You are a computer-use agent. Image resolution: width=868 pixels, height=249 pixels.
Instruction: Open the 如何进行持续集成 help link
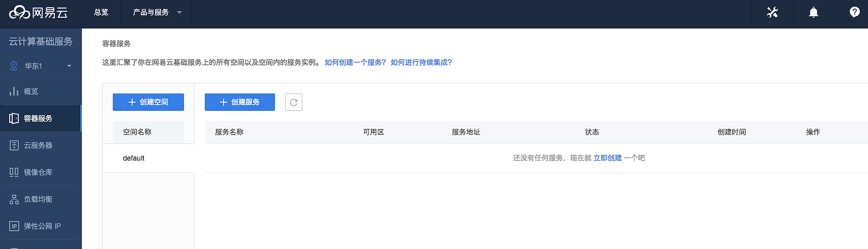coord(421,63)
